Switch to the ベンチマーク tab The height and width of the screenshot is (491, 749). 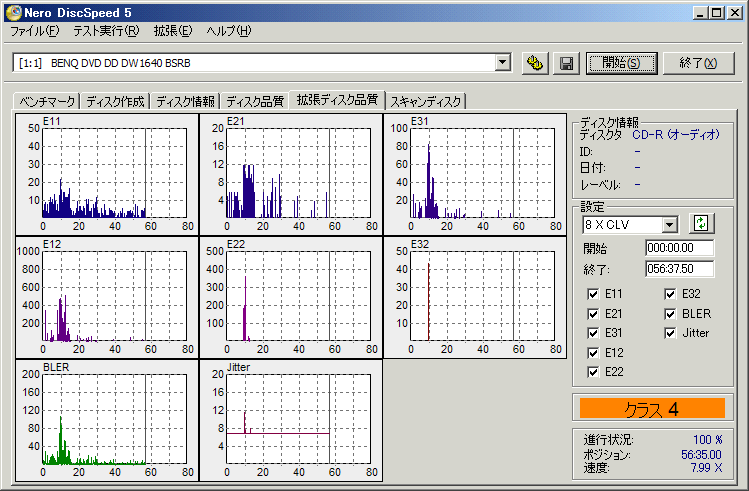click(x=46, y=101)
